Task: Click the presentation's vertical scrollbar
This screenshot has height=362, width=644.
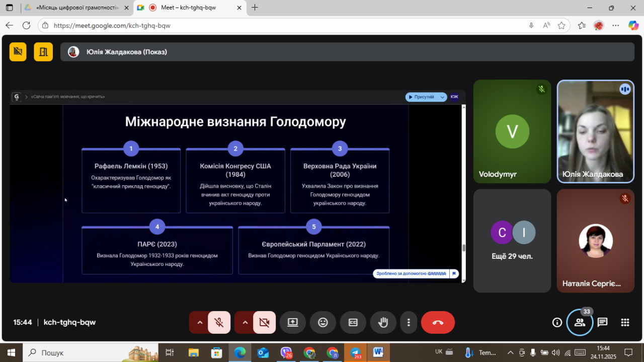Action: click(x=463, y=248)
